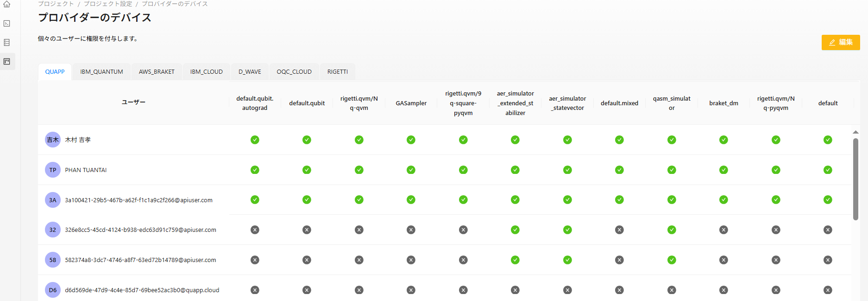Toggle default.qubit.autograd check for 木村 吉孝
This screenshot has width=868, height=301.
pyautogui.click(x=255, y=140)
